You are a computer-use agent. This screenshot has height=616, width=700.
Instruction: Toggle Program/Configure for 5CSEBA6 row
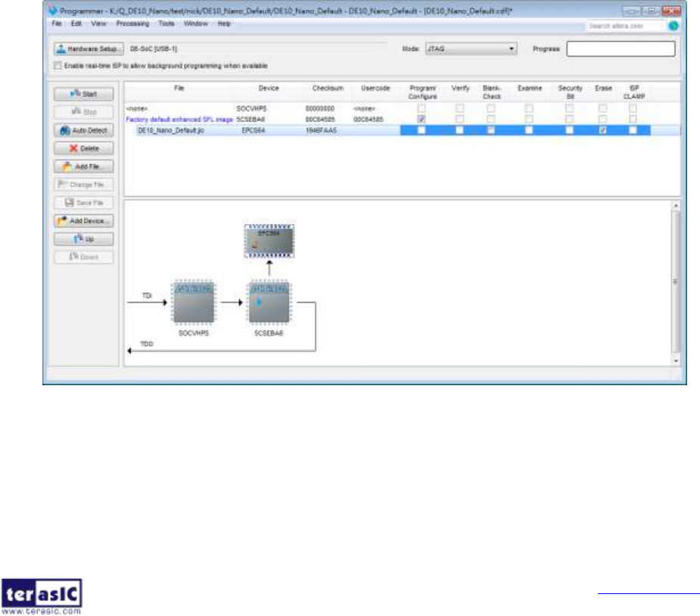[422, 119]
